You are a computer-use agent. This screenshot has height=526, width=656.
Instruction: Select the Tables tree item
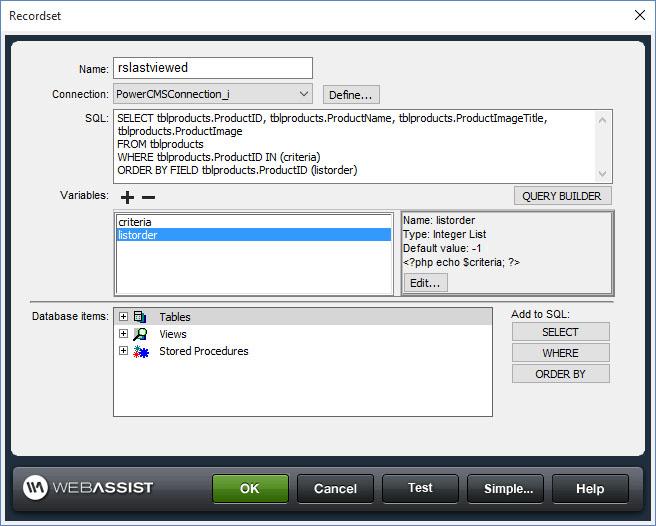(303, 317)
